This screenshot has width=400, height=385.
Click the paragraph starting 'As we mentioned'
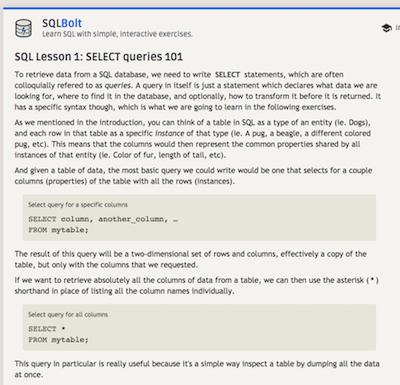[193, 139]
